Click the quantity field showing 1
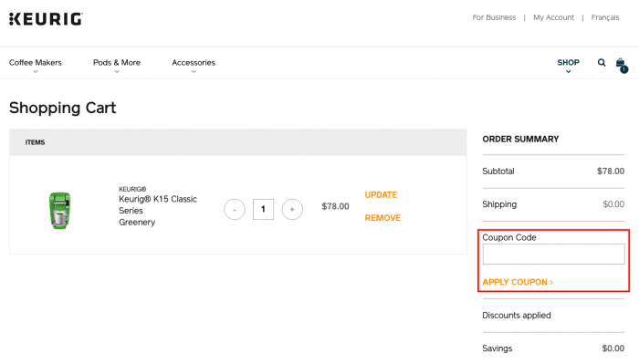 coord(263,209)
